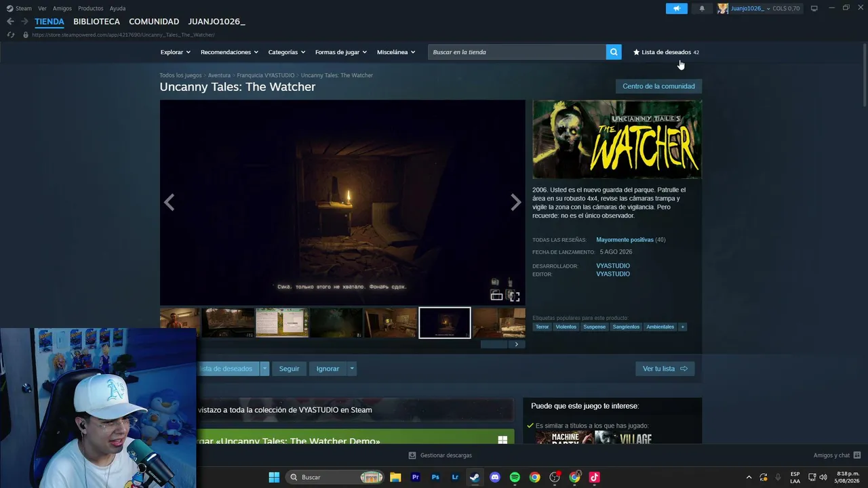Image resolution: width=868 pixels, height=488 pixels.
Task: Select the Terror tag
Action: pyautogui.click(x=542, y=327)
